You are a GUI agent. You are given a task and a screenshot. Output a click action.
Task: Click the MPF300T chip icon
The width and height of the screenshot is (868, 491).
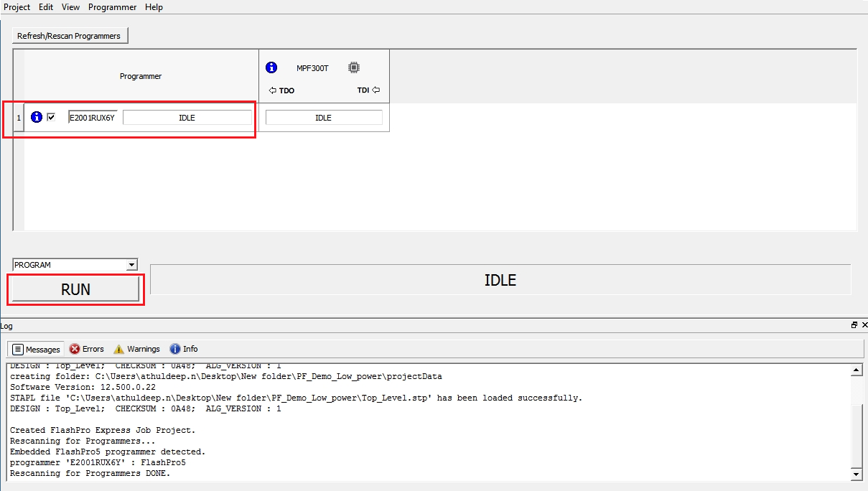(353, 67)
